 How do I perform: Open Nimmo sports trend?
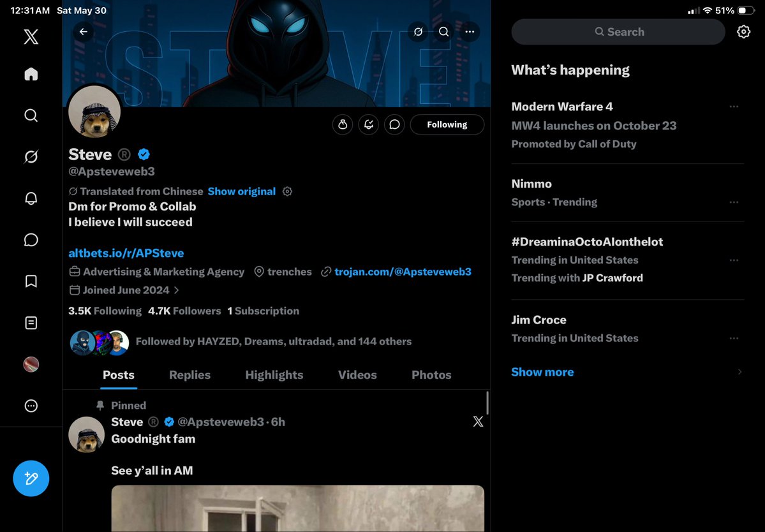pos(627,193)
